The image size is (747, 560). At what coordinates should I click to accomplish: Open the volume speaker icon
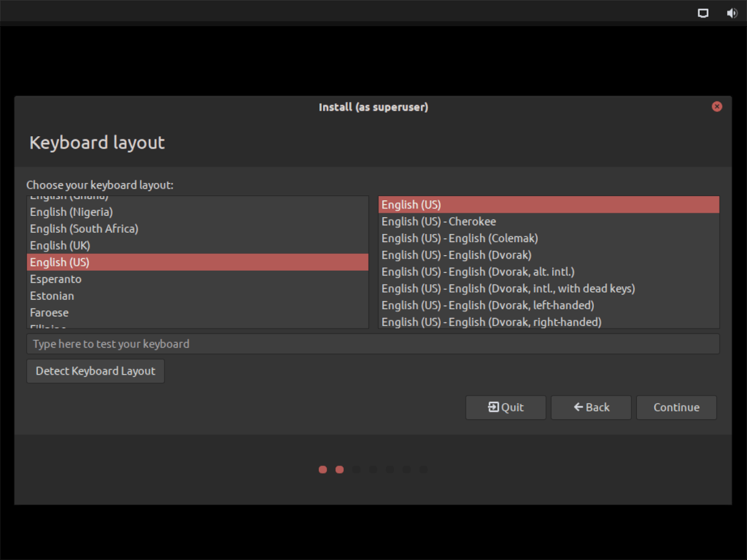[x=732, y=13]
